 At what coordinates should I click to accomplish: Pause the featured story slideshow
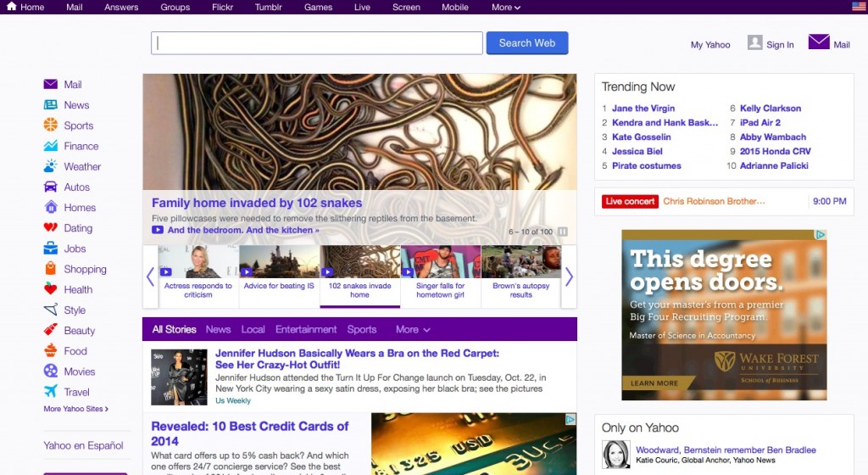563,232
